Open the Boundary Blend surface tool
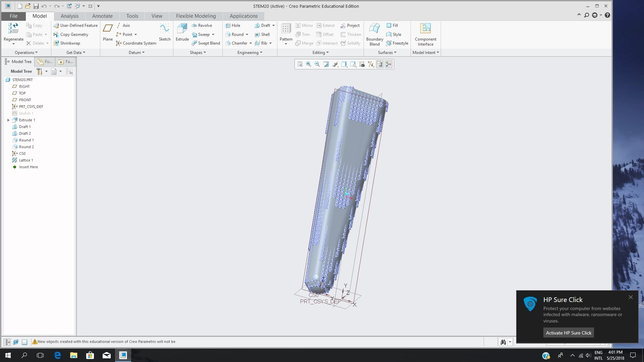644x362 pixels. tap(374, 29)
